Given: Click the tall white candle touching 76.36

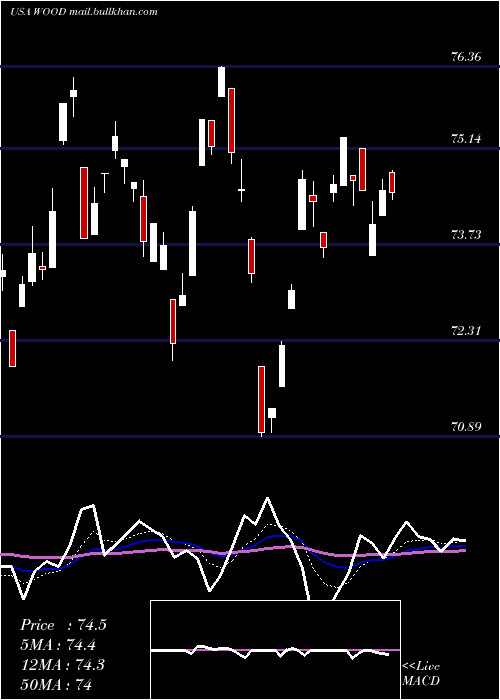Looking at the screenshot, I should point(221,81).
